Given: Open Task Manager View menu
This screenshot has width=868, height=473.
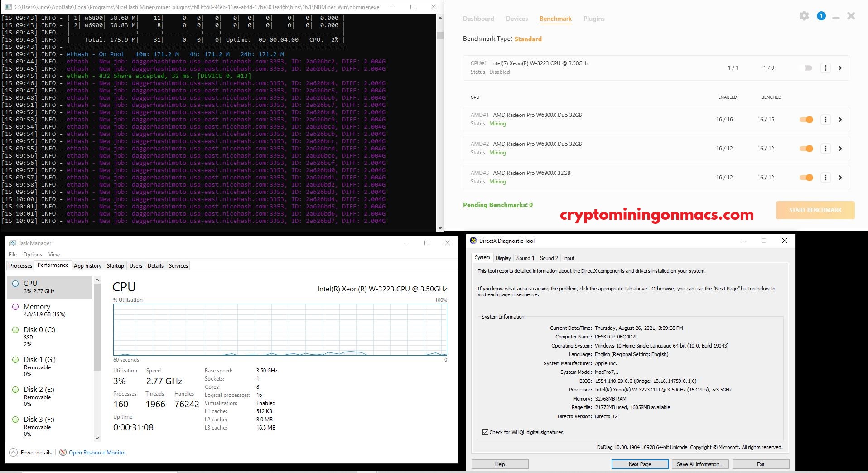Looking at the screenshot, I should [x=54, y=255].
